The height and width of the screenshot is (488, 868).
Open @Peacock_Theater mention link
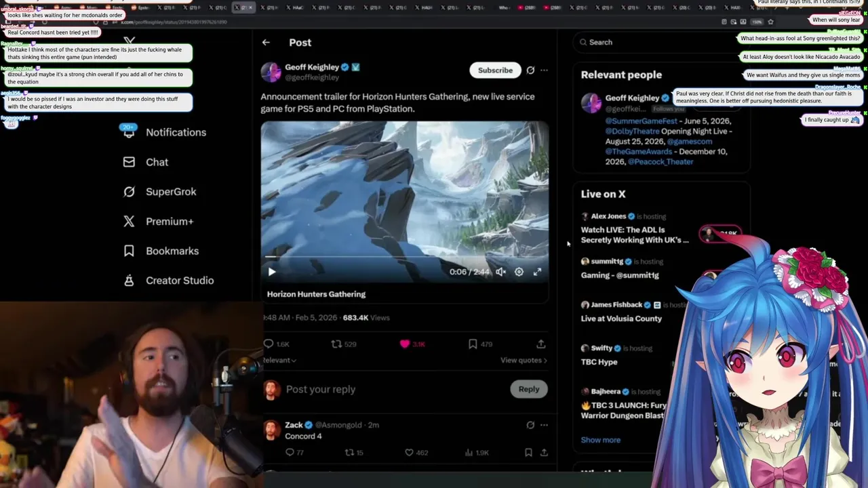click(660, 162)
